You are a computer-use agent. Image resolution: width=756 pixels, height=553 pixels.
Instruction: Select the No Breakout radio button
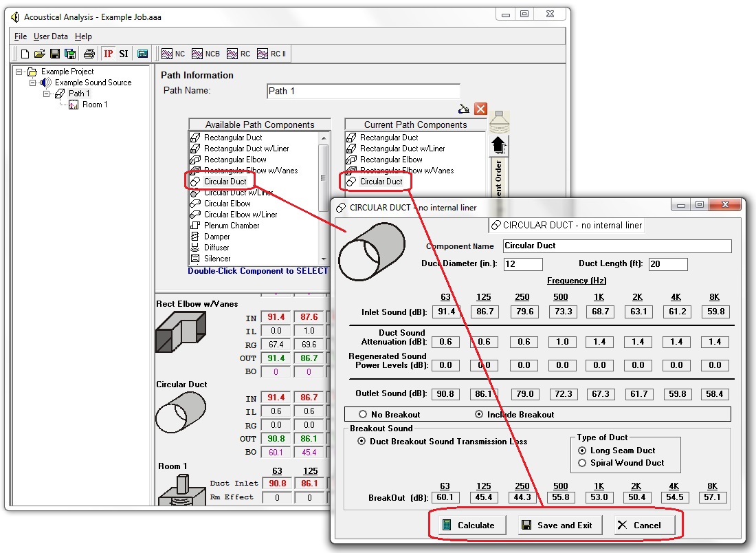[363, 415]
